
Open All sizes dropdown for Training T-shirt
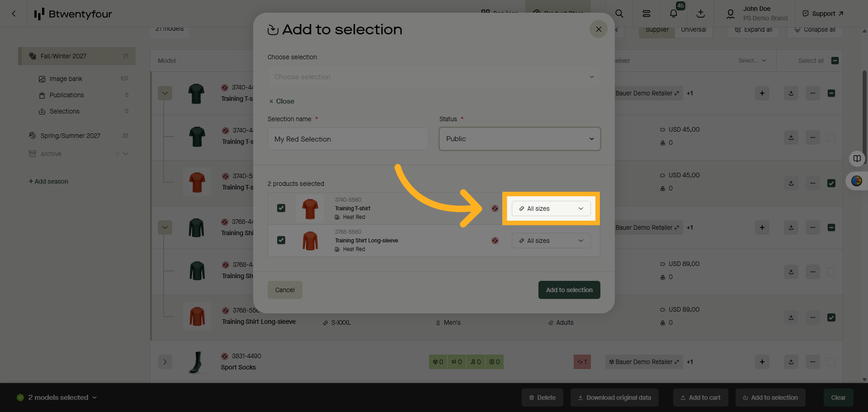[551, 208]
